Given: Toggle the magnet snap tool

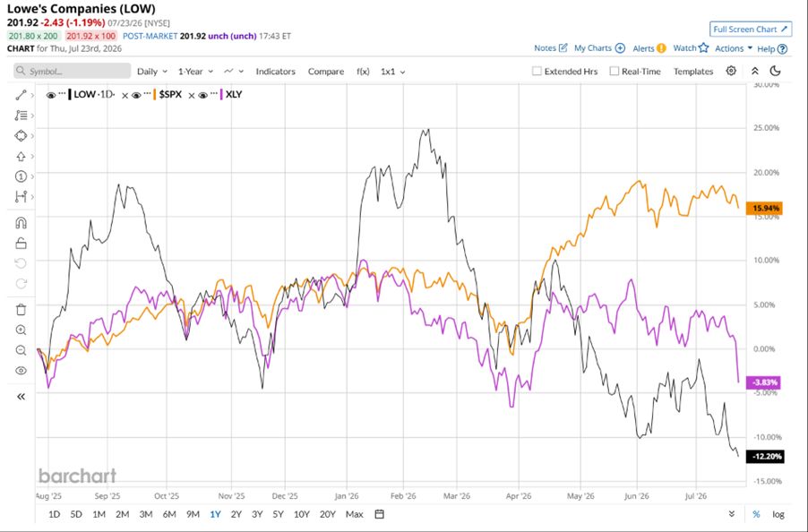Looking at the screenshot, I should pyautogui.click(x=21, y=222).
